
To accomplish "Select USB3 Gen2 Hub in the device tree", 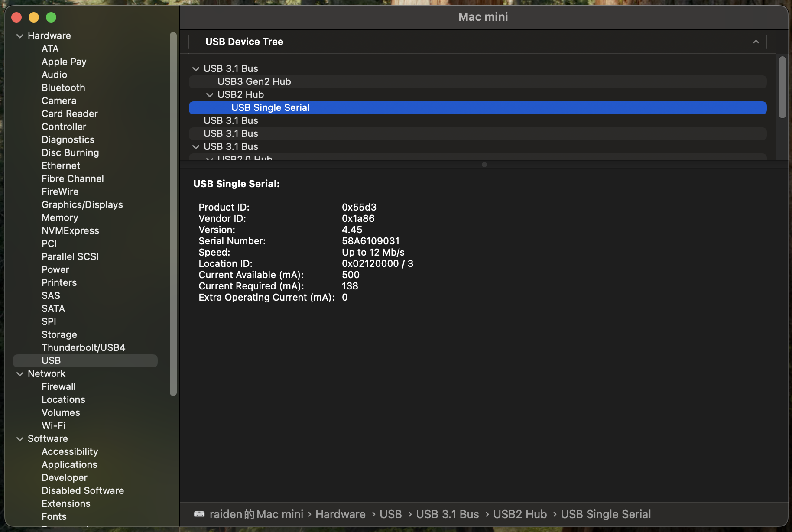I will [478, 82].
